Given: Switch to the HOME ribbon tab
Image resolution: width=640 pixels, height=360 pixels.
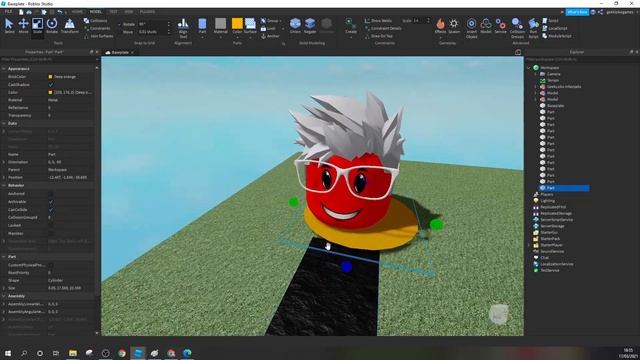Looking at the screenshot, I should [x=77, y=12].
